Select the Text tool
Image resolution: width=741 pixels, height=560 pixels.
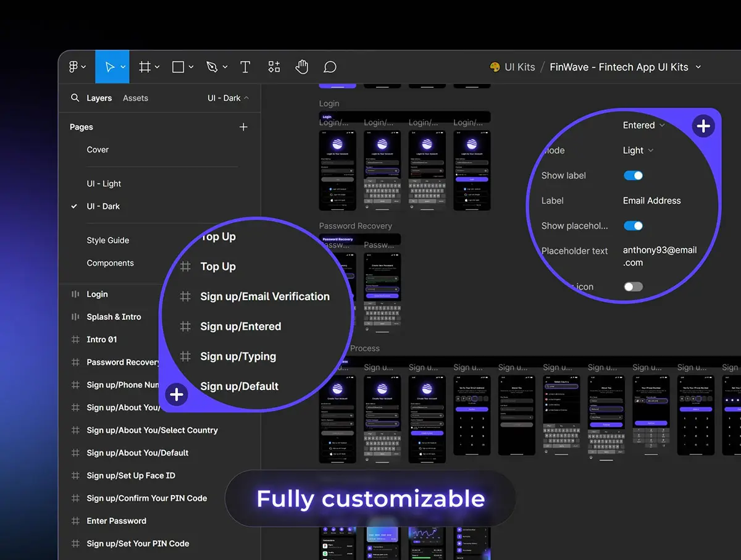(245, 67)
